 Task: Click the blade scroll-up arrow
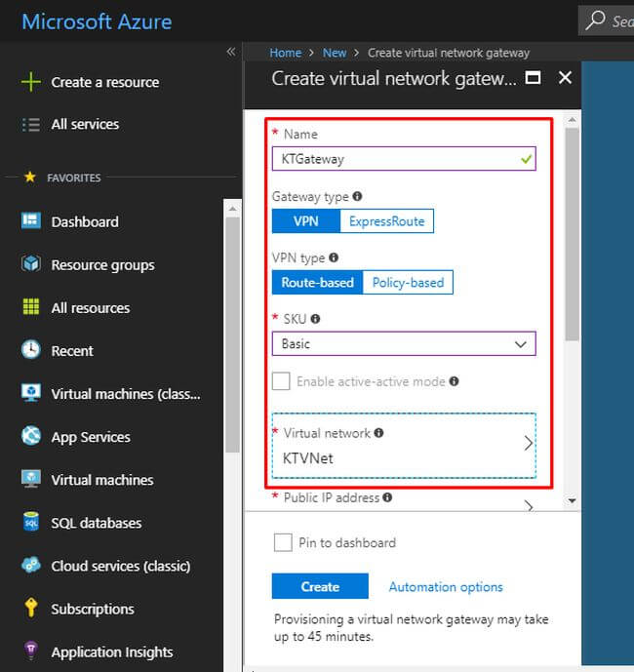572,120
